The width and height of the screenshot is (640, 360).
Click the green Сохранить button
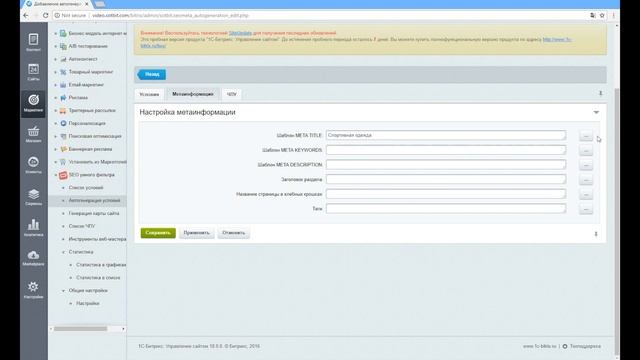[x=158, y=233]
